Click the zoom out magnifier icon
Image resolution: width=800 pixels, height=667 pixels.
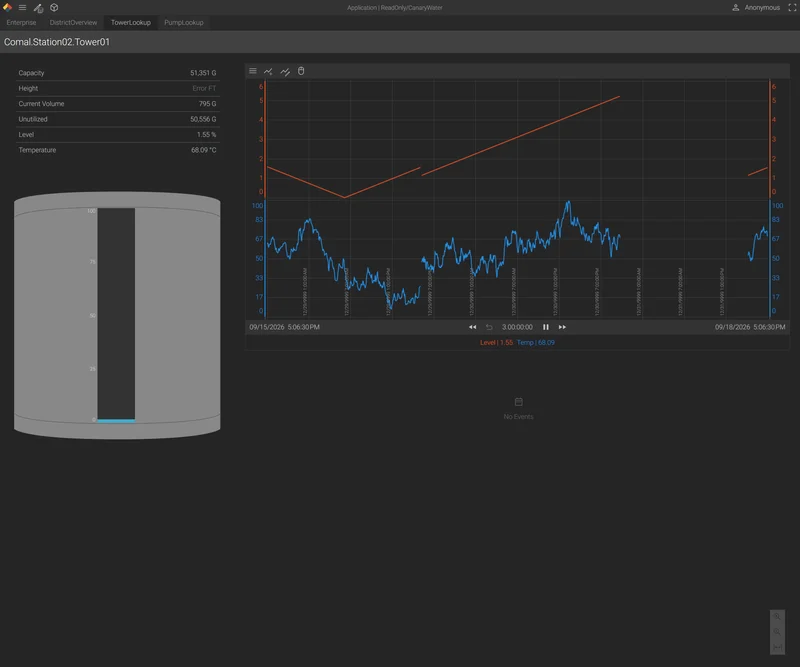pos(777,632)
